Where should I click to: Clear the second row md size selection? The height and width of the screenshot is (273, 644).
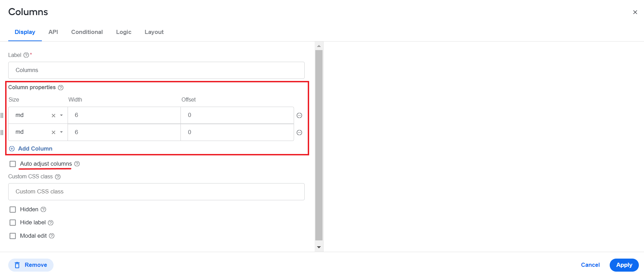tap(54, 132)
